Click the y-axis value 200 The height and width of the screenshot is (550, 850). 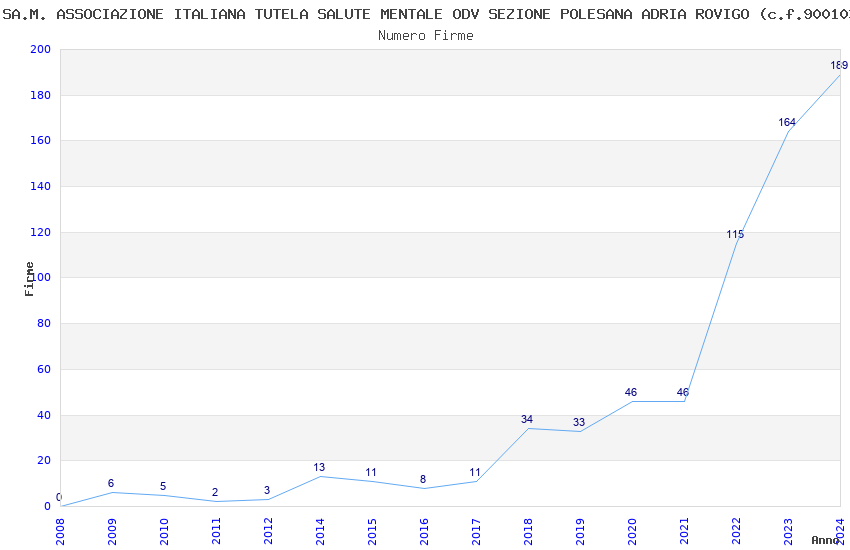point(41,49)
